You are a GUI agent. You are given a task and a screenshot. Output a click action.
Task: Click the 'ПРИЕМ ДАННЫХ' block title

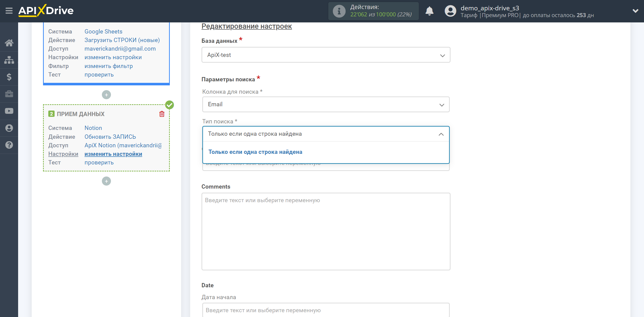[80, 114]
